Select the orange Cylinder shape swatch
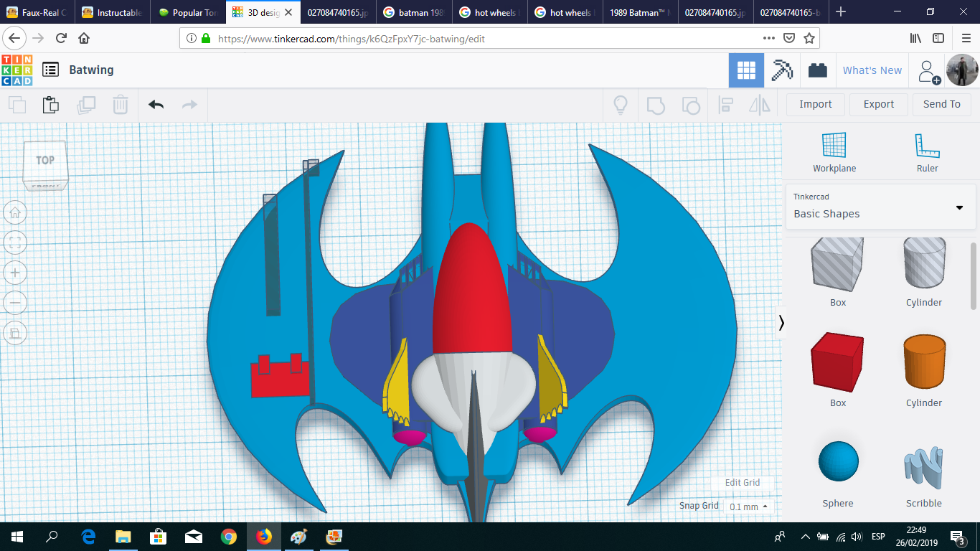The height and width of the screenshot is (551, 980). point(923,362)
